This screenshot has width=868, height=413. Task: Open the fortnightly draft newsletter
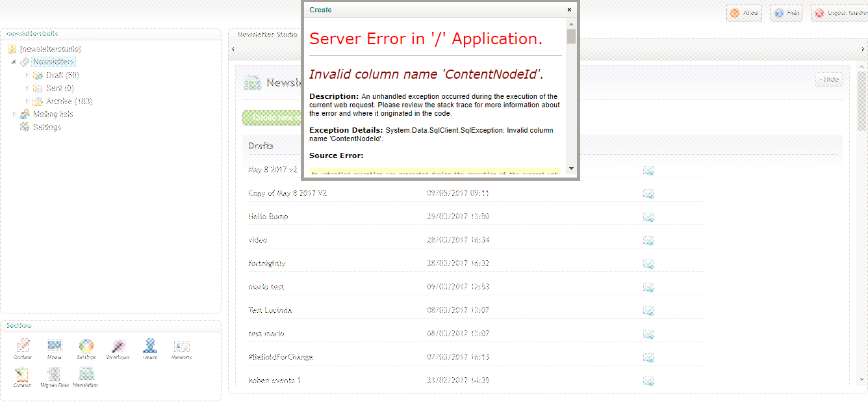point(266,263)
